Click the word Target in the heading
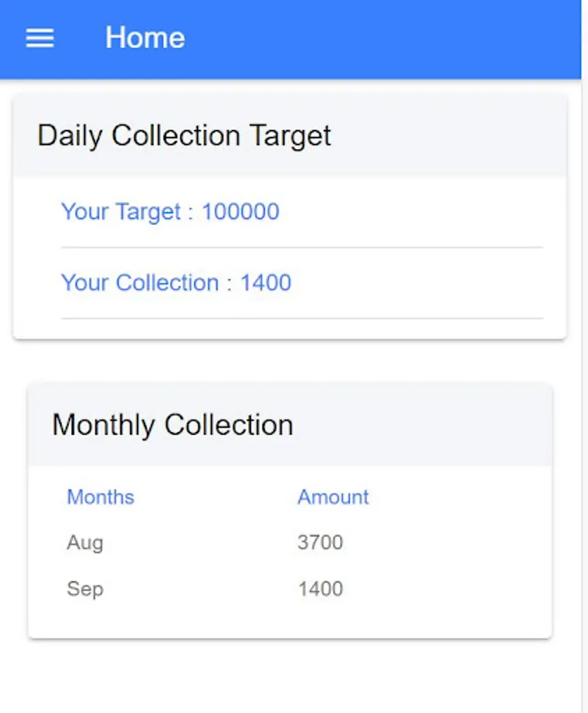This screenshot has height=713, width=588. click(x=290, y=135)
